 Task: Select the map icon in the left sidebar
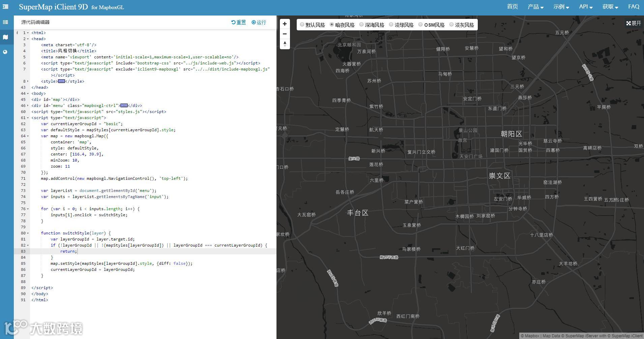[x=5, y=37]
